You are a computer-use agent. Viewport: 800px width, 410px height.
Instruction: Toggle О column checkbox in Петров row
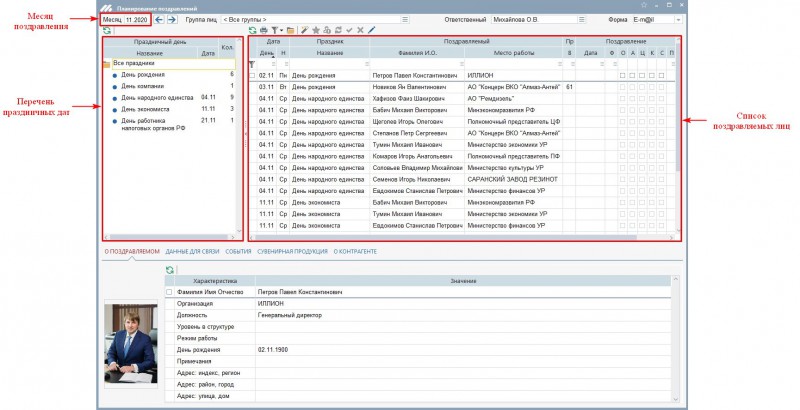[x=622, y=75]
